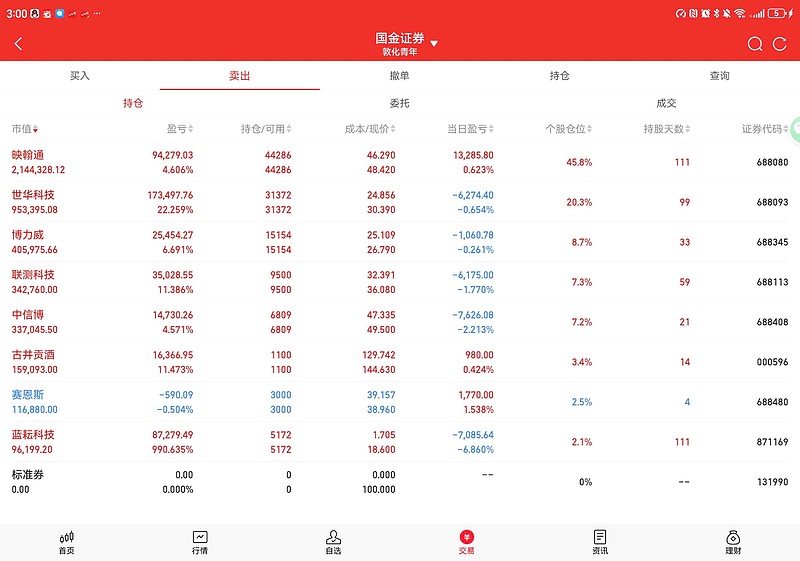Refresh holdings with the reload icon
Screen dimensions: 800x561
click(x=780, y=44)
